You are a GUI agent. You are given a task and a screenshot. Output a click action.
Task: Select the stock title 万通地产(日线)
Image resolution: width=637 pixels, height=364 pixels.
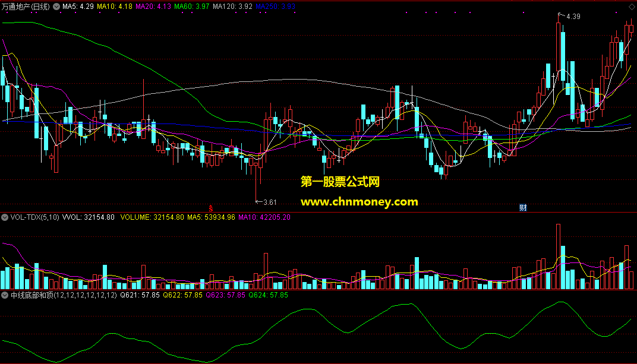tap(26, 7)
